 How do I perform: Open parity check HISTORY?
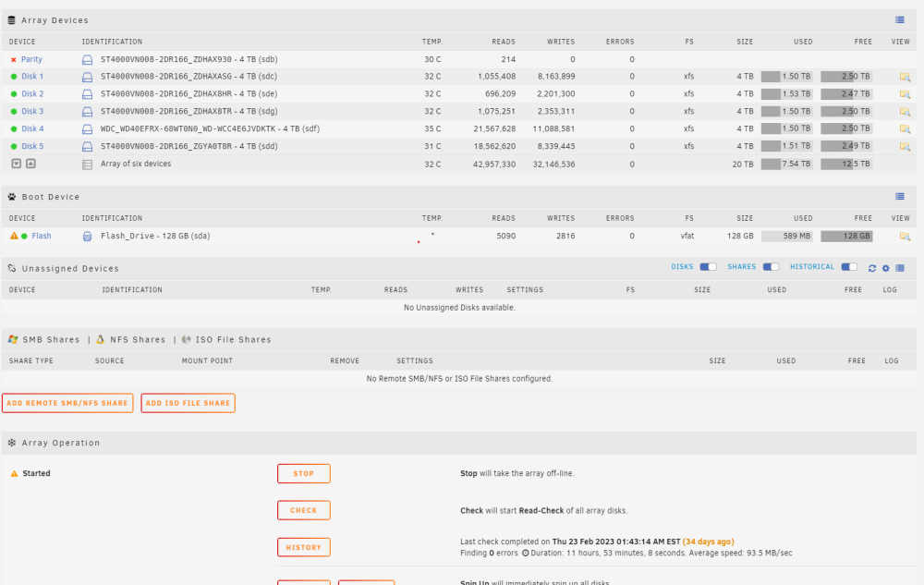(303, 547)
